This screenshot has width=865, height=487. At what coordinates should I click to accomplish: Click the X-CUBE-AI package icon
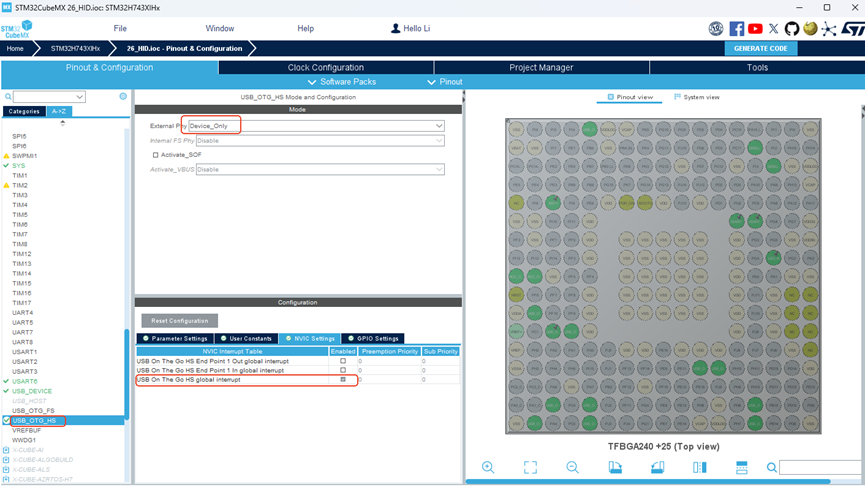[x=6, y=450]
